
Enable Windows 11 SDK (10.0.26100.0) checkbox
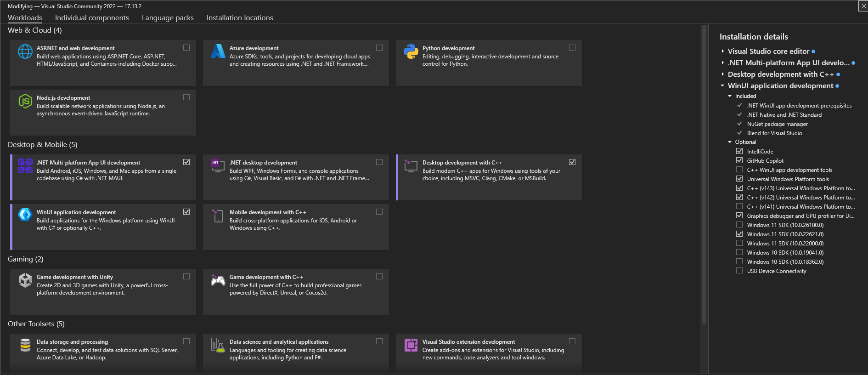(739, 225)
